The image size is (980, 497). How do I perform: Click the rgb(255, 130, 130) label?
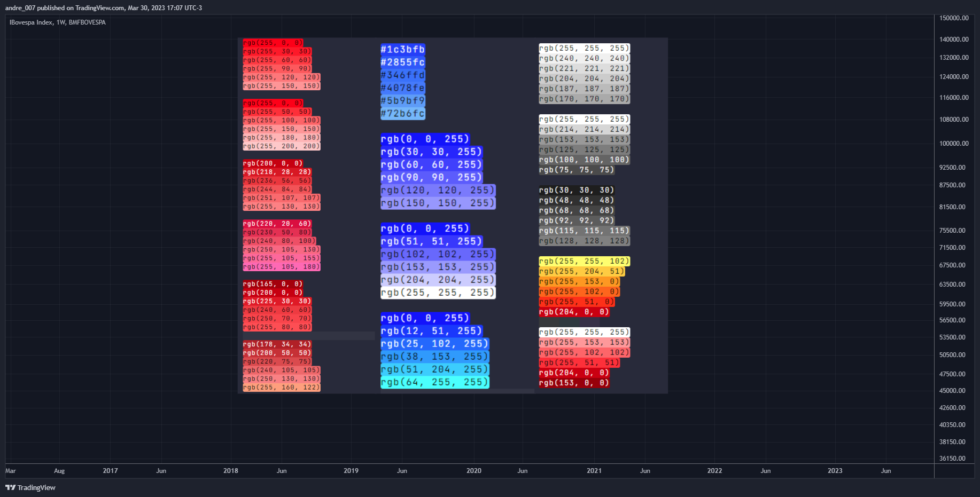pos(282,206)
